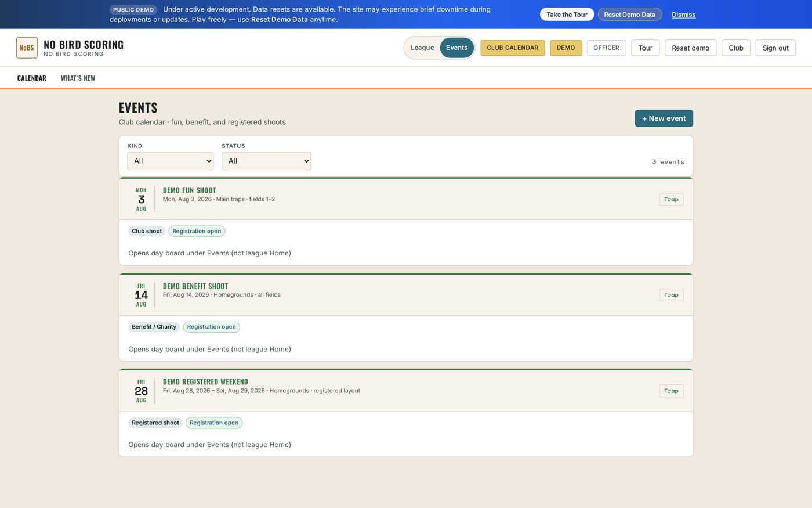
Task: Click Reset demo in header
Action: 690,48
